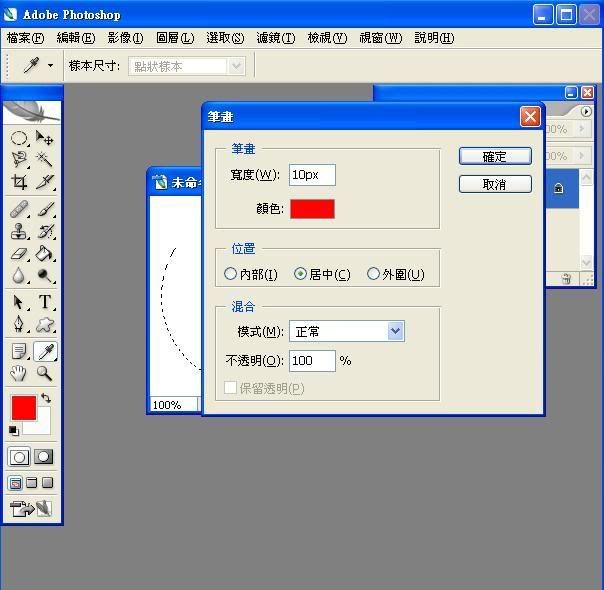604x590 pixels.
Task: Click the red foreground color swatch
Action: (24, 408)
